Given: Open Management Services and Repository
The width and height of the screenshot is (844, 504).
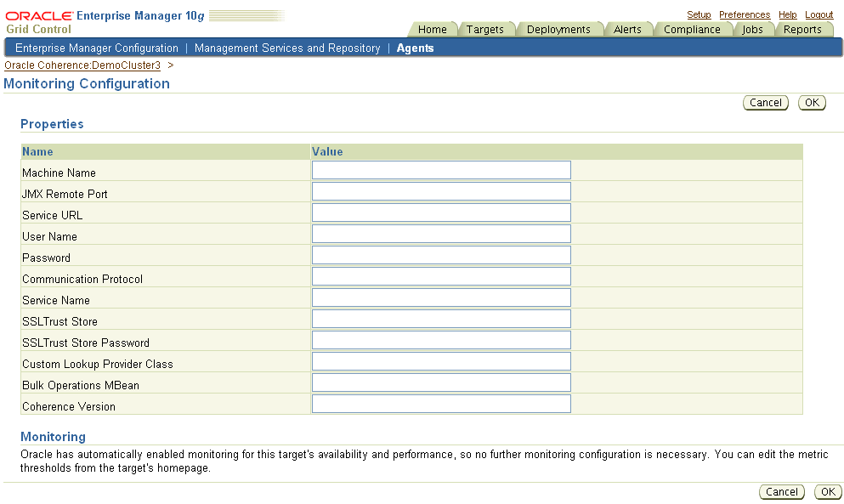Looking at the screenshot, I should pyautogui.click(x=286, y=48).
